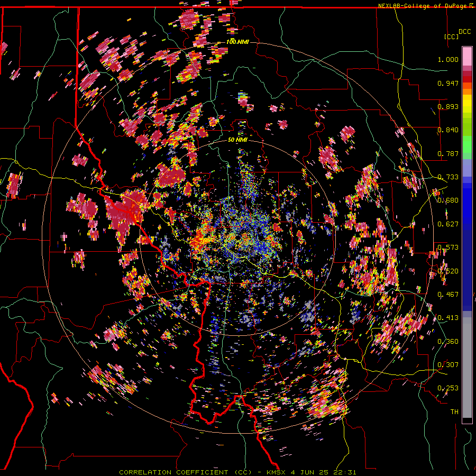Click the 22:31 timestamp
The image size is (476, 476).
point(345,472)
